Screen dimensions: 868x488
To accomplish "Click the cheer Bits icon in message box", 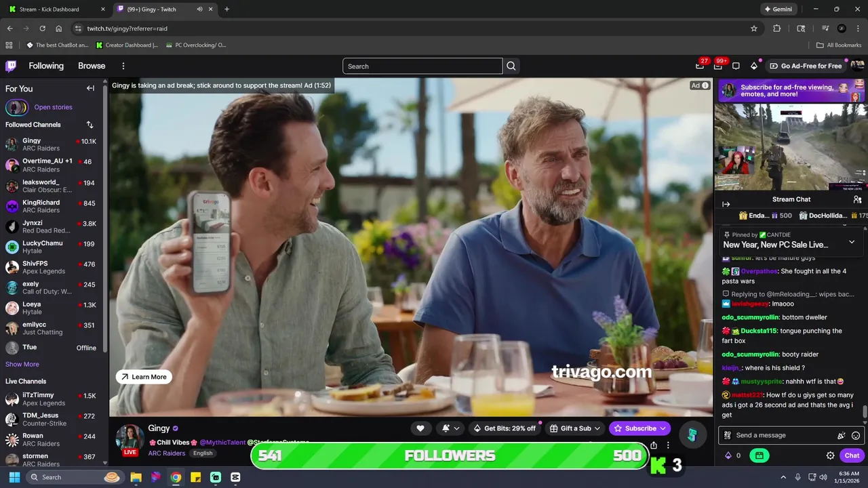I will click(x=842, y=435).
